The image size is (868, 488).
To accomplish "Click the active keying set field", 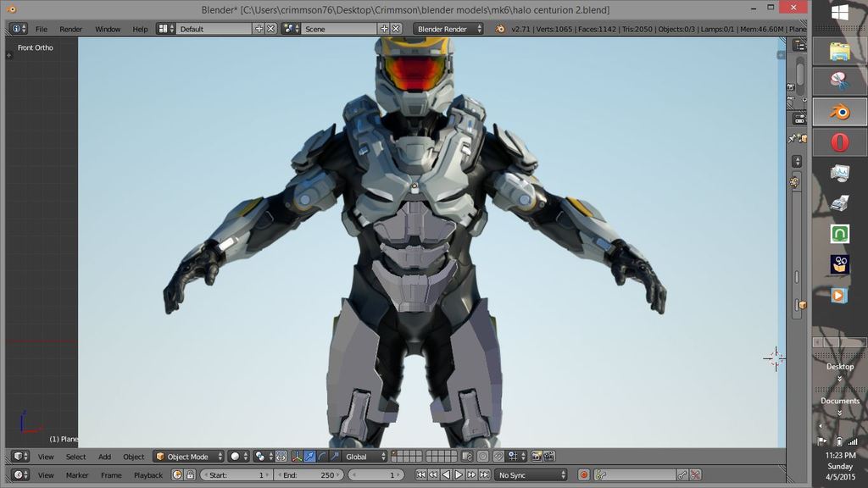I will pyautogui.click(x=635, y=474).
